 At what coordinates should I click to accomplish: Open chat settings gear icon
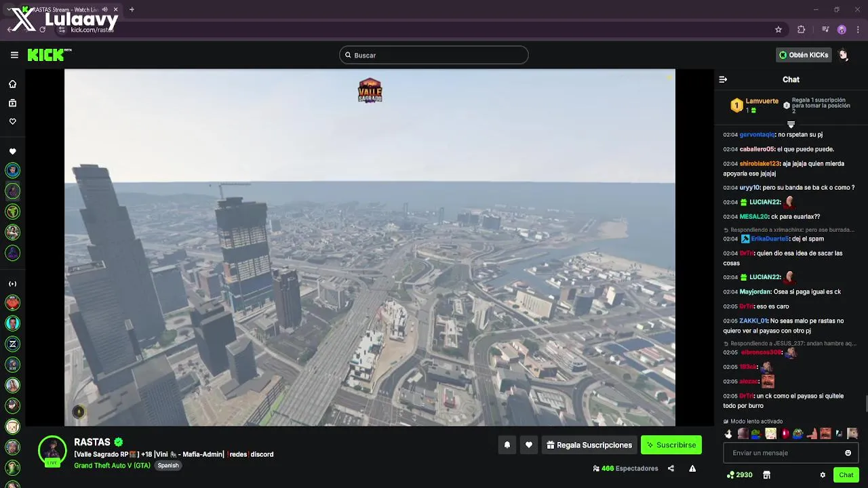(823, 475)
